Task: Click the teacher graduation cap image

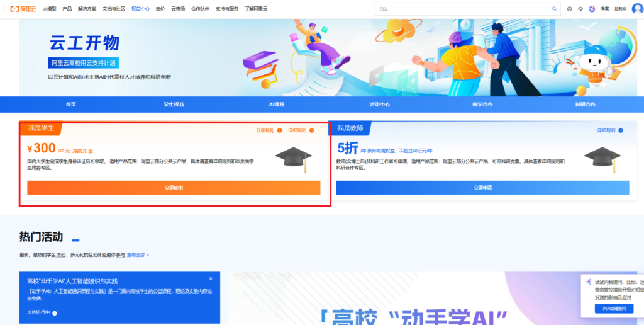Action: click(x=602, y=159)
